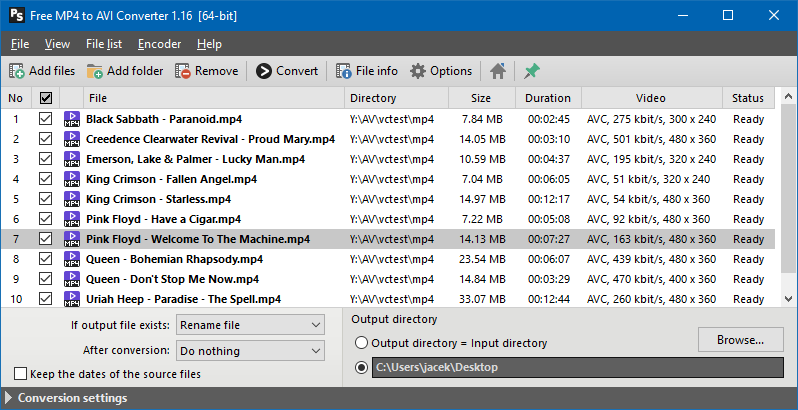Click MP4 icon of Queen - Don't Stop Me Now
The height and width of the screenshot is (410, 798).
coord(72,279)
